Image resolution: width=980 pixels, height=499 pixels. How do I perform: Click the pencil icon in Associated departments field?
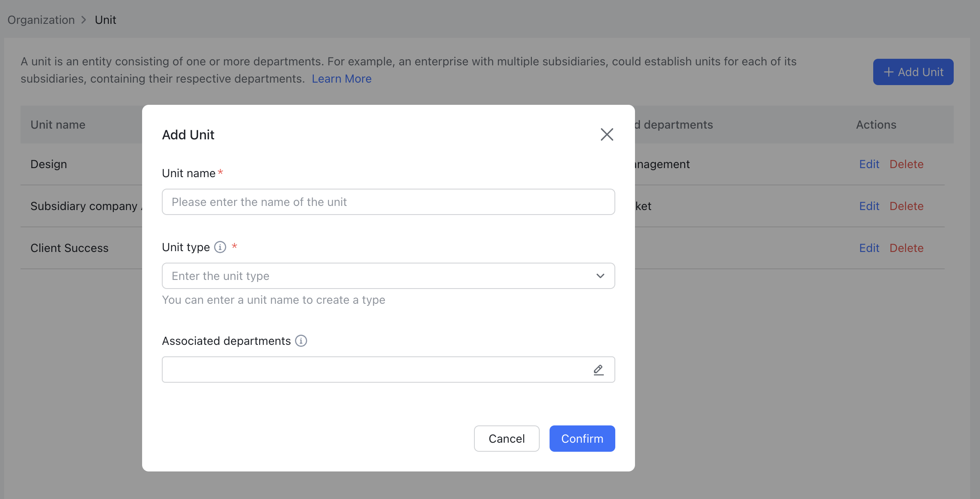pyautogui.click(x=598, y=370)
